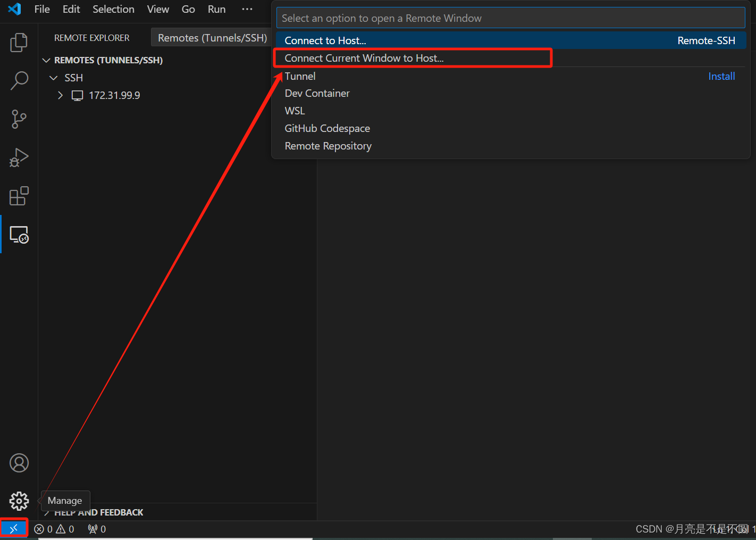Viewport: 756px width, 540px height.
Task: Click the VS Code logo in the title bar
Action: (14, 9)
